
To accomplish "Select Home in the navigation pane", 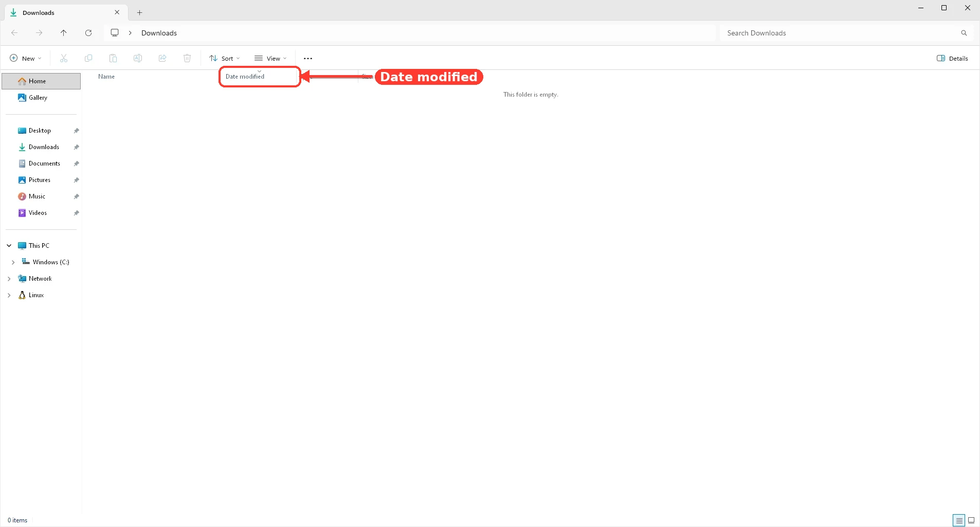I will (x=41, y=81).
